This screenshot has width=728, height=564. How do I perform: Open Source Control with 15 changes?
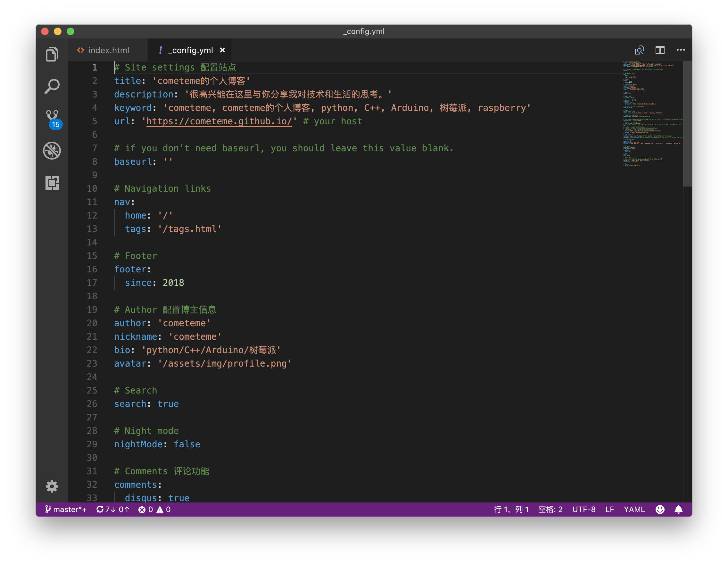(53, 119)
